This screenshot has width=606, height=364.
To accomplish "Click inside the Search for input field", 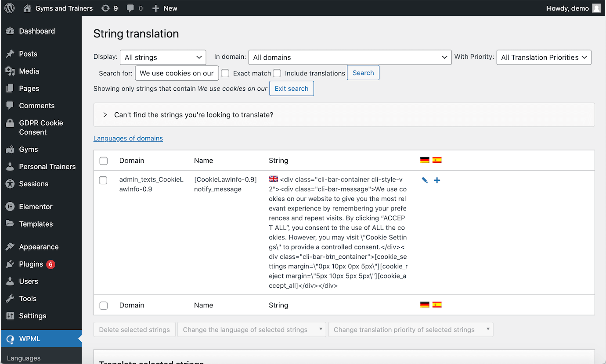I will pyautogui.click(x=177, y=73).
